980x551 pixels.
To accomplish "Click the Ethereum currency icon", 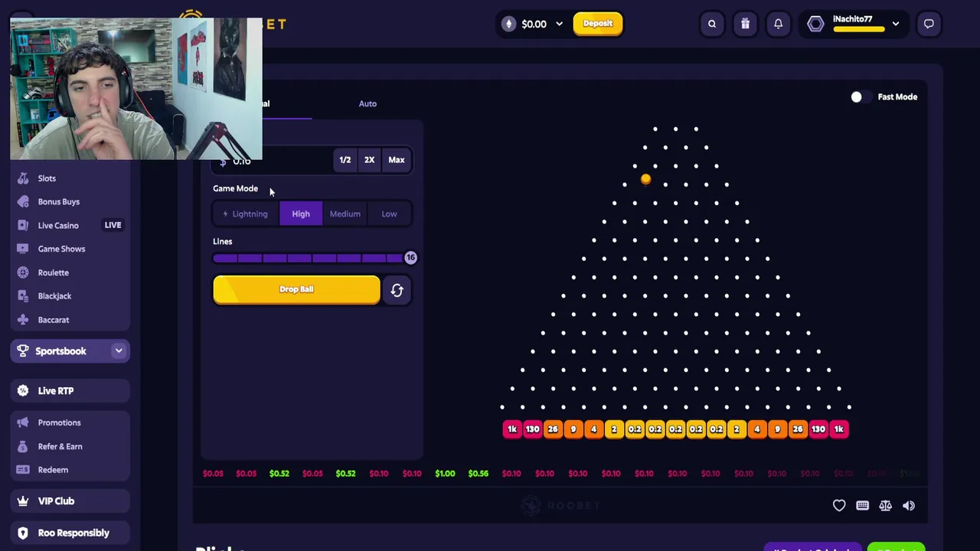I will pos(509,24).
